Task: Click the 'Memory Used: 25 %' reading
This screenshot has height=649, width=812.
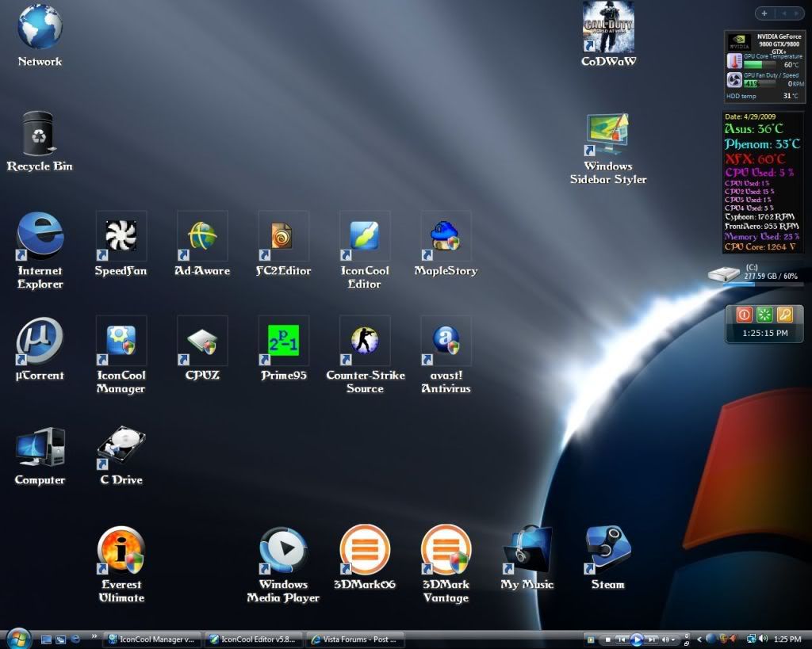Action: pos(762,236)
